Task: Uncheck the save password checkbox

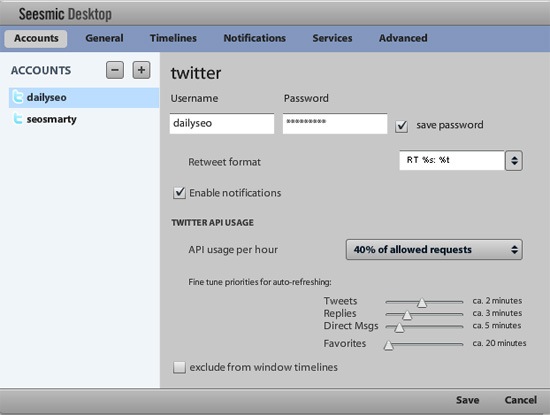Action: (401, 126)
